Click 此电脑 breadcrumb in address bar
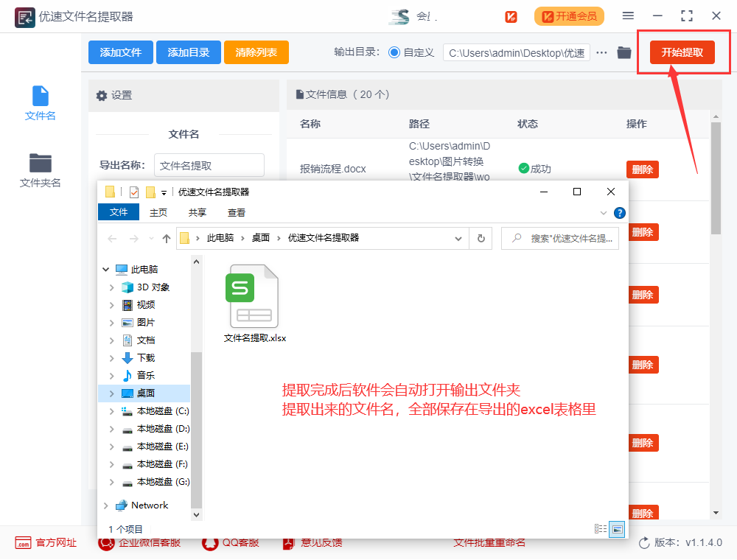 point(220,238)
